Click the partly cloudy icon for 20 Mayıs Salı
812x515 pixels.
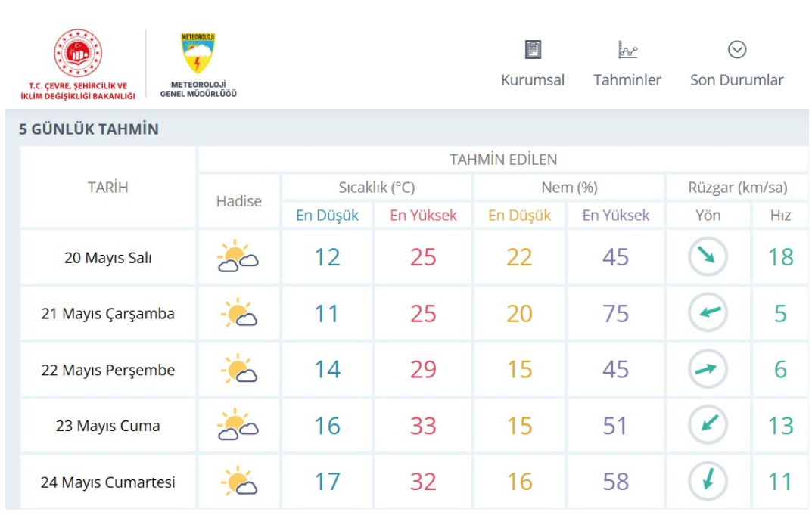238,257
